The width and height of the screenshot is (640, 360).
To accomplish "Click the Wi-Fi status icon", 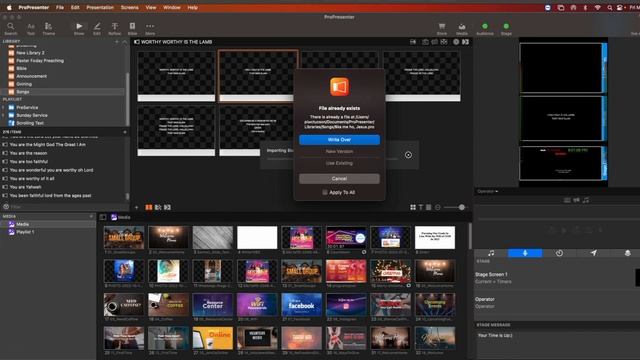I will click(x=597, y=8).
